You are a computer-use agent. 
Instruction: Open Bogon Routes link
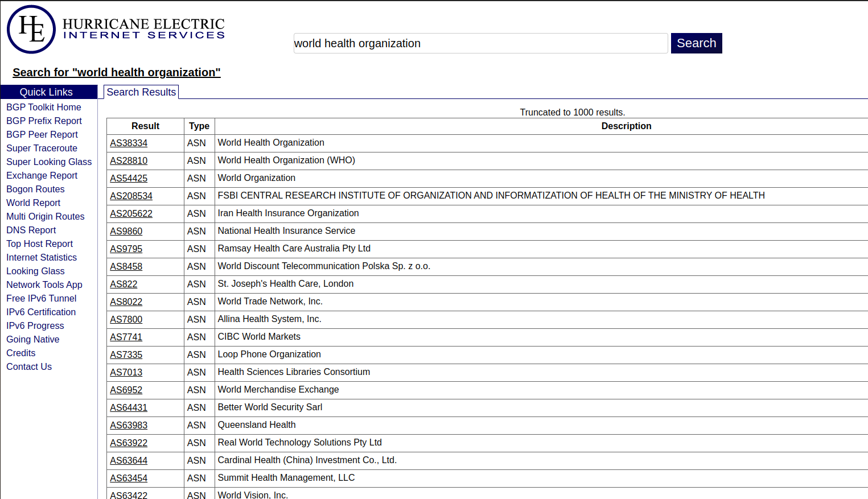click(35, 189)
